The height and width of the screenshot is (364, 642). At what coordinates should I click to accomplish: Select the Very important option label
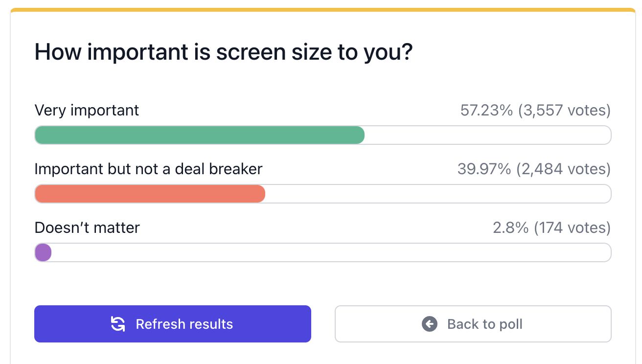coord(87,110)
